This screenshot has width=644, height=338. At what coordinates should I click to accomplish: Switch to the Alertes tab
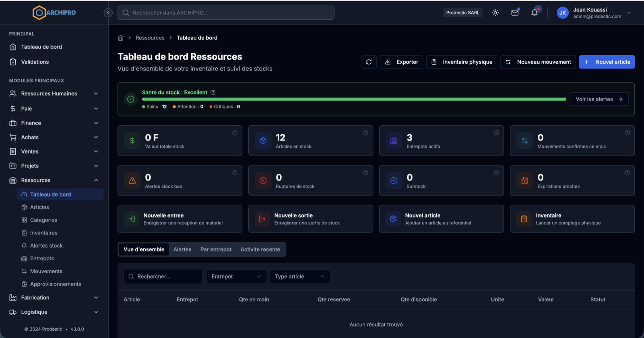pyautogui.click(x=182, y=249)
